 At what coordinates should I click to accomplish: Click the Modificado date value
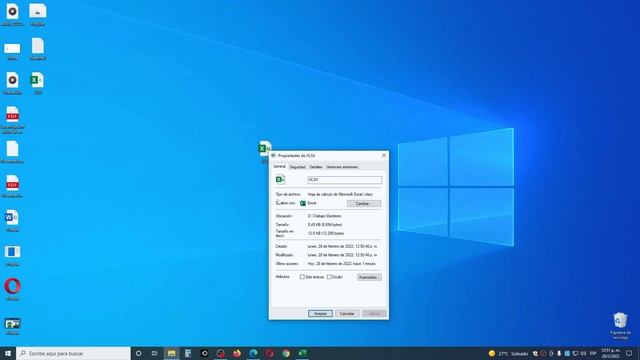click(x=342, y=255)
